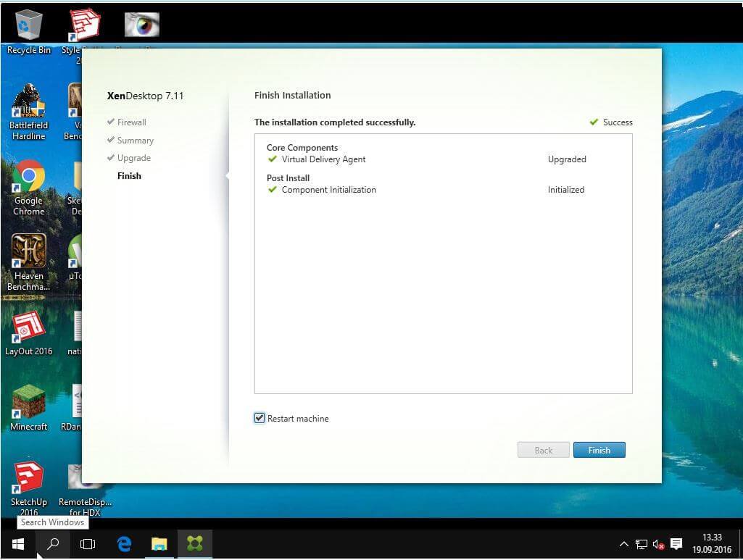This screenshot has width=743, height=560.
Task: Click the network tray icon
Action: coord(641,544)
